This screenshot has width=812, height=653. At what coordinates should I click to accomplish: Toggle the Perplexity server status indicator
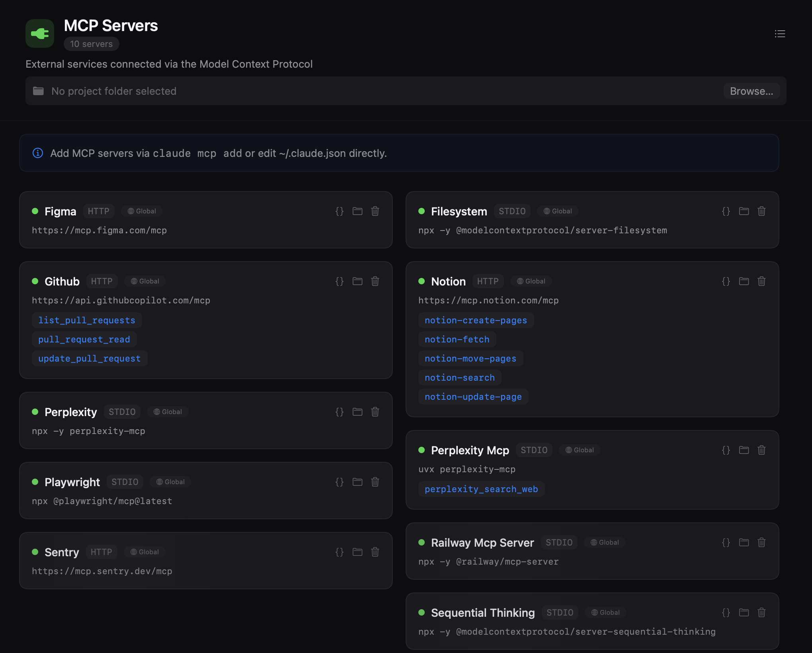click(x=35, y=412)
